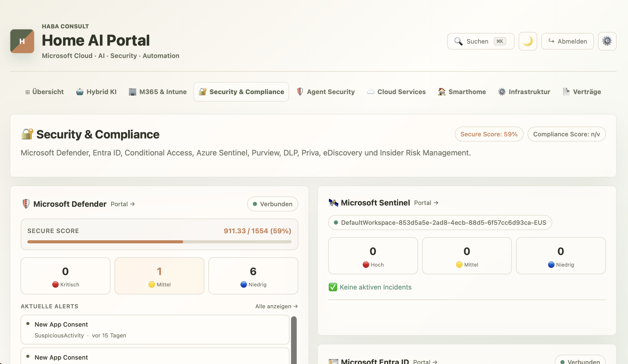Click the red Kritisch severity dot

tap(55, 284)
